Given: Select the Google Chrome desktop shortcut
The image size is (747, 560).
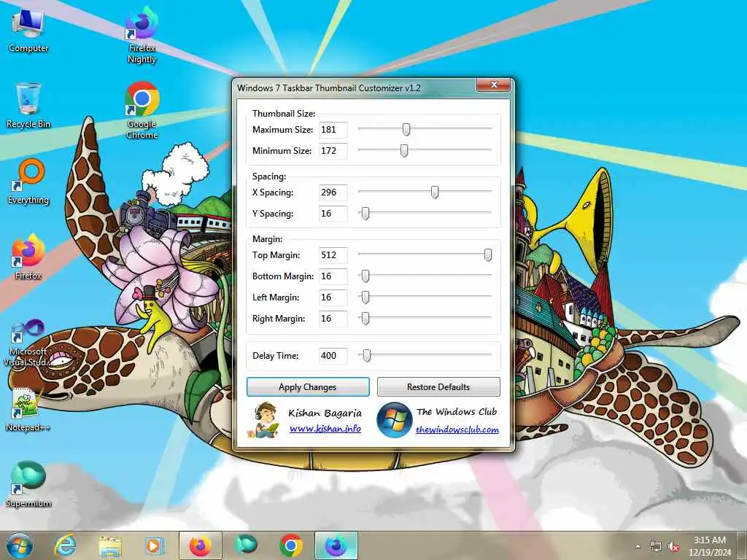Looking at the screenshot, I should (142, 111).
